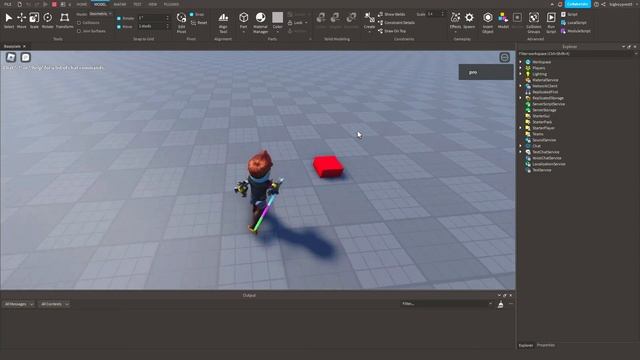Open Insert Object dialog

[x=488, y=22]
